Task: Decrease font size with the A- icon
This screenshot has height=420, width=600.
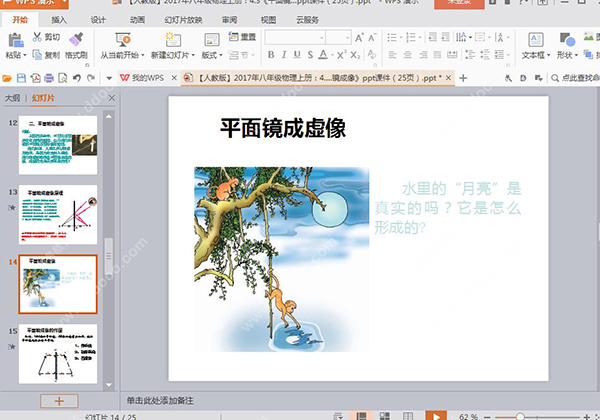Action: pos(372,37)
